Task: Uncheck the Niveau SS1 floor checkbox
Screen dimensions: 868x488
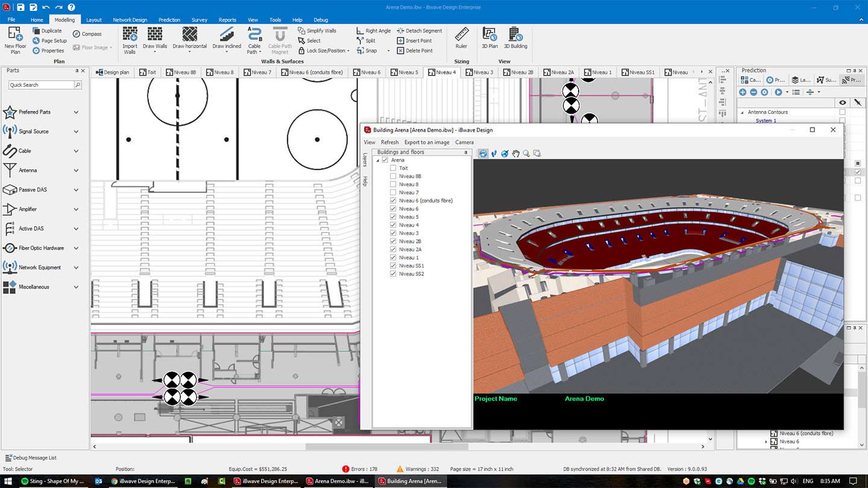Action: tap(393, 266)
